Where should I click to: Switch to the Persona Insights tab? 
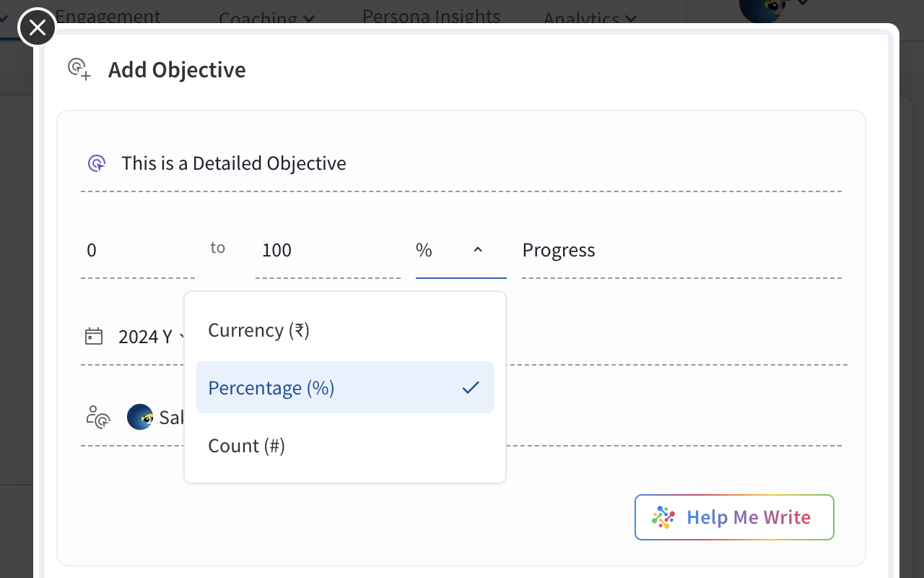pyautogui.click(x=431, y=16)
